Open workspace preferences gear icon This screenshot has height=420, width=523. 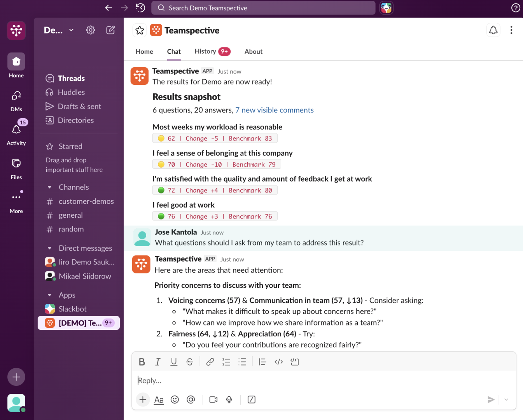click(91, 30)
